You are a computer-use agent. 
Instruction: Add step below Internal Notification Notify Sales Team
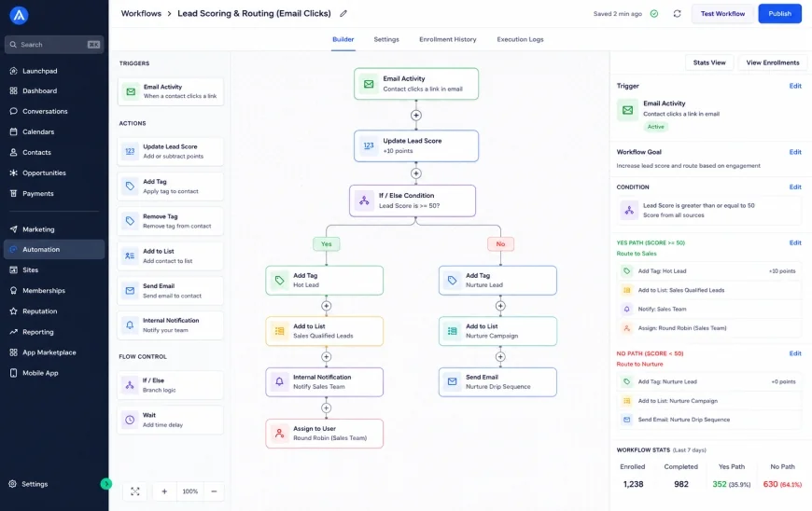coord(327,408)
